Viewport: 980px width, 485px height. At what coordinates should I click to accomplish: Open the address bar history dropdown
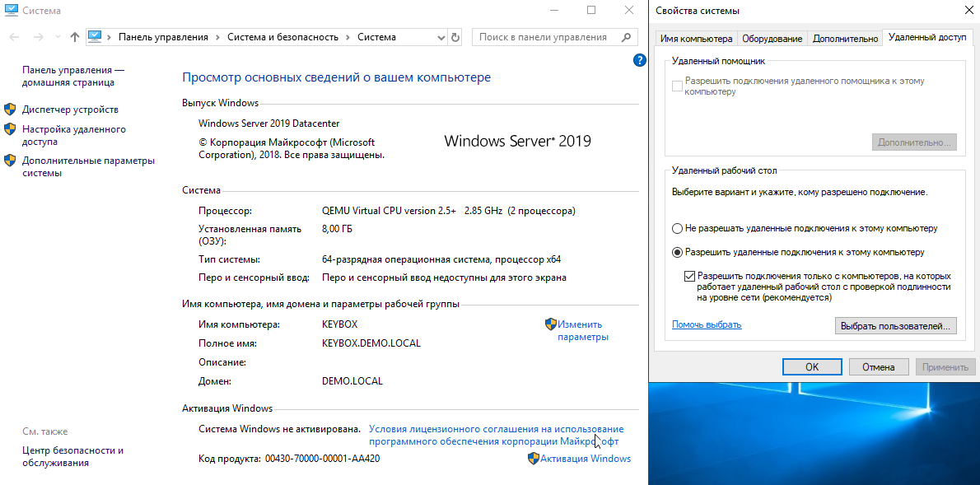pos(440,37)
